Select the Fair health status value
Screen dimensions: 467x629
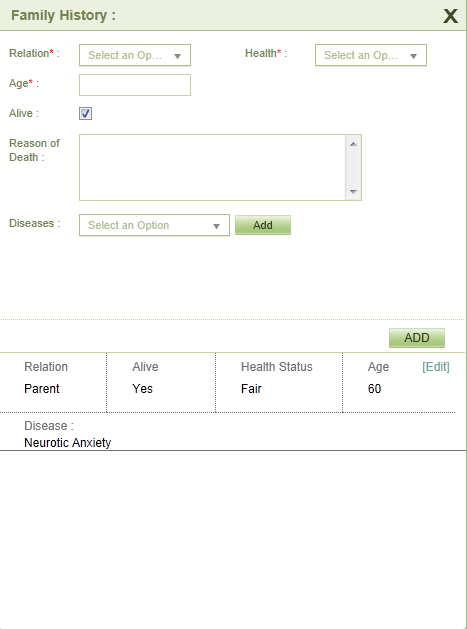pyautogui.click(x=251, y=389)
